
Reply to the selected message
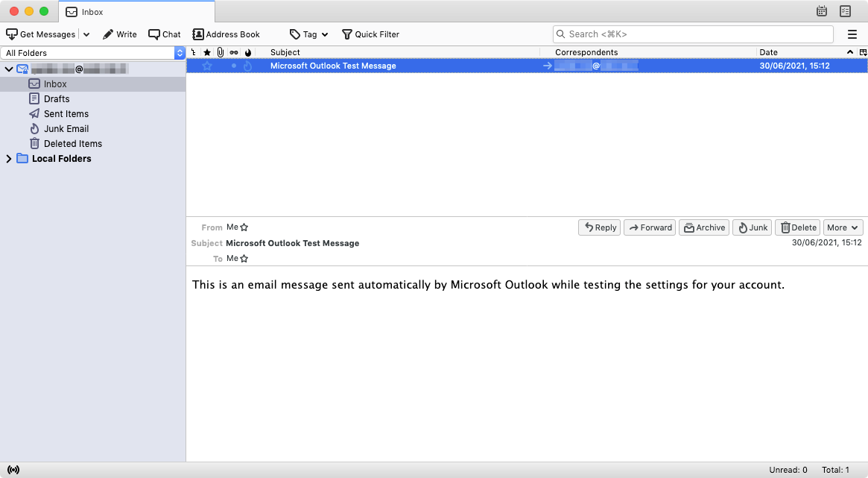599,227
